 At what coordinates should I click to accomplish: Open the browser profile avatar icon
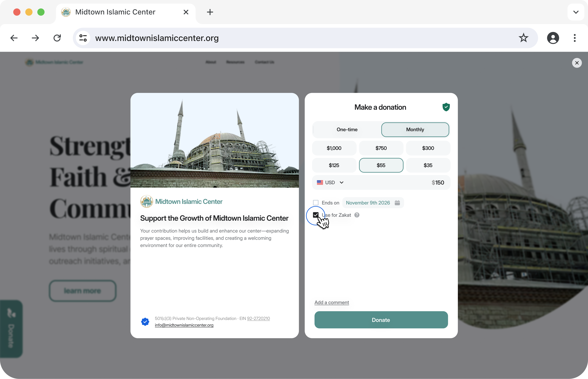pos(553,38)
